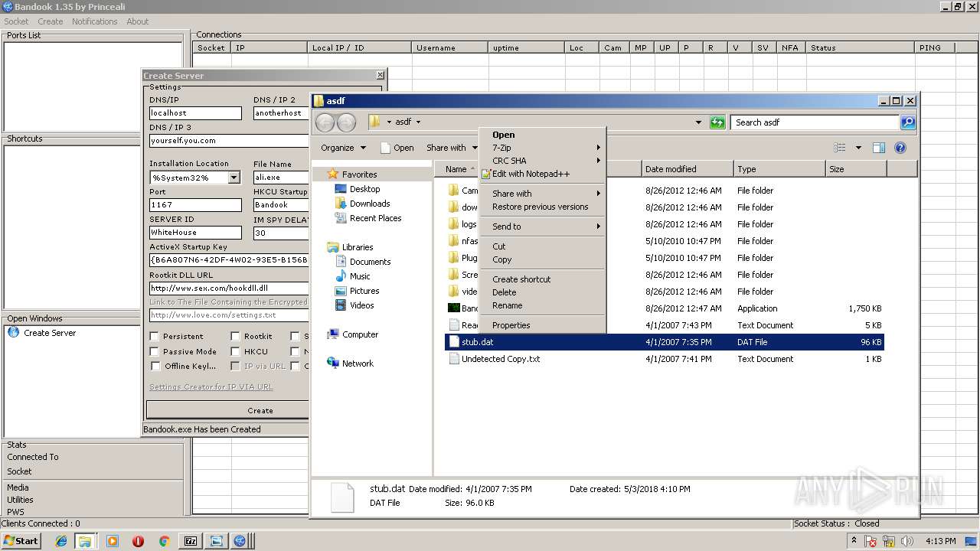Click the Explorer forward navigation arrow

tap(346, 122)
